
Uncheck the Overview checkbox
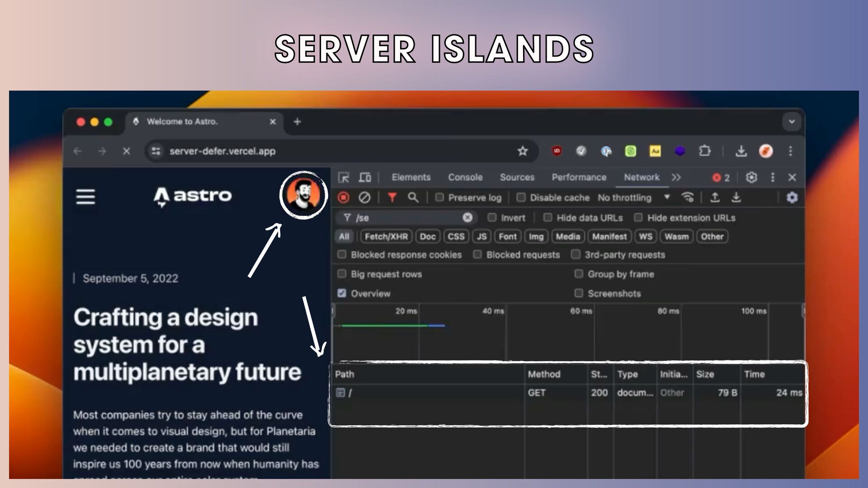click(342, 293)
